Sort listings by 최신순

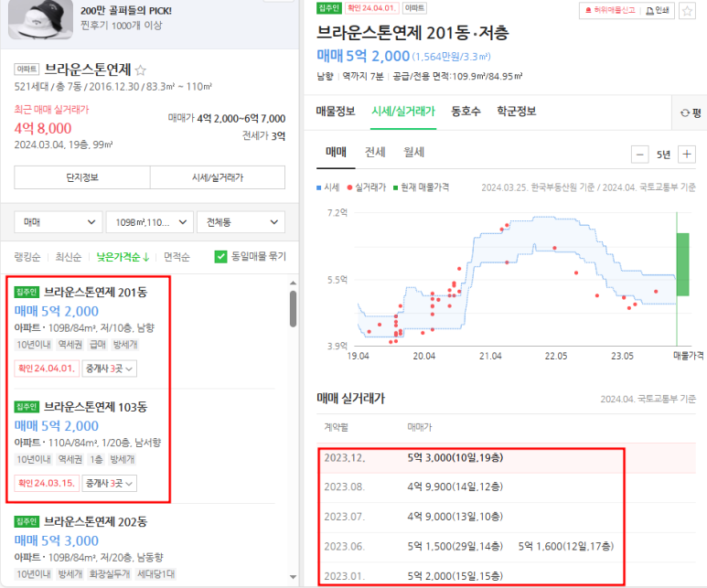click(x=68, y=257)
